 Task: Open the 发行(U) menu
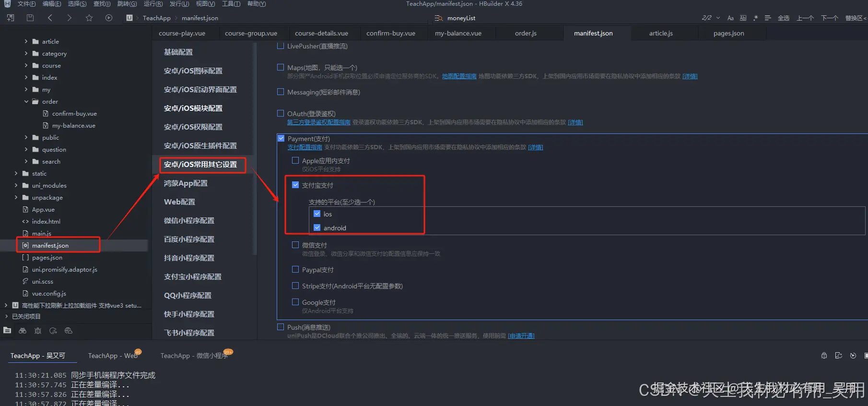pyautogui.click(x=179, y=4)
